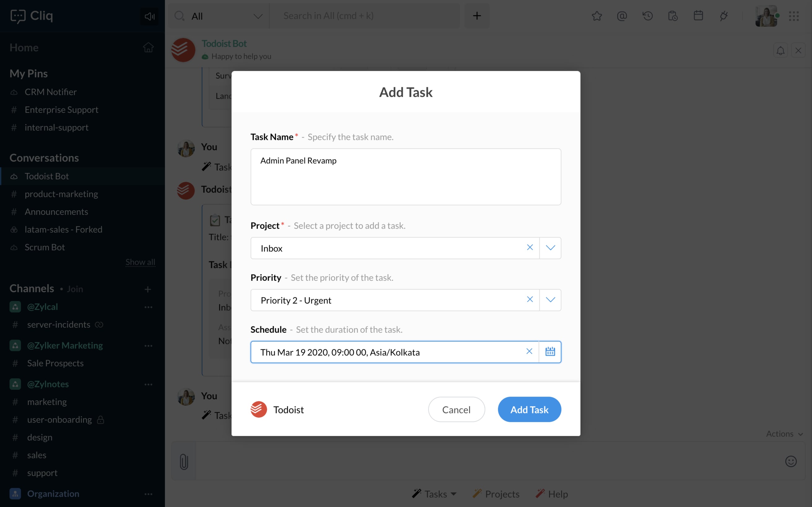Expand the Project Inbox dropdown

click(x=550, y=248)
